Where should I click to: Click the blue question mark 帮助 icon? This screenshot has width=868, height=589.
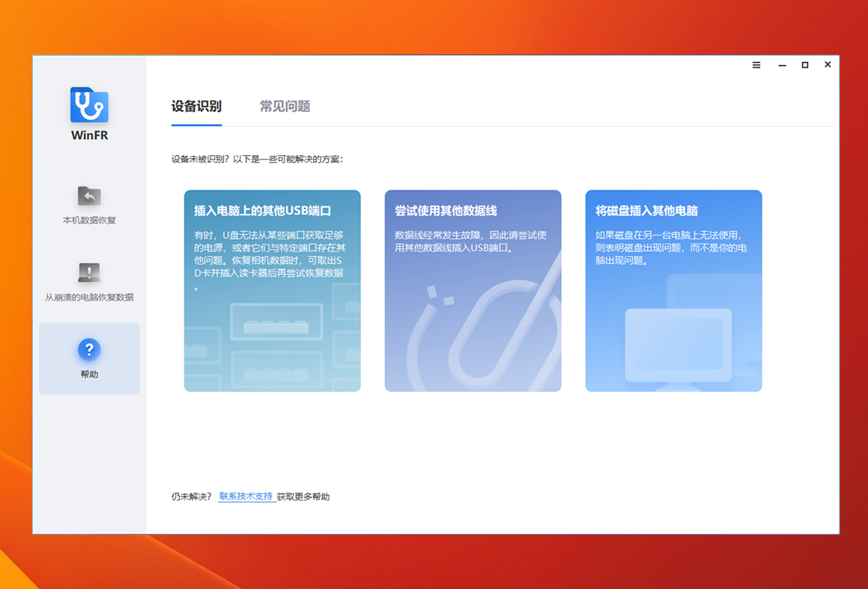click(89, 350)
